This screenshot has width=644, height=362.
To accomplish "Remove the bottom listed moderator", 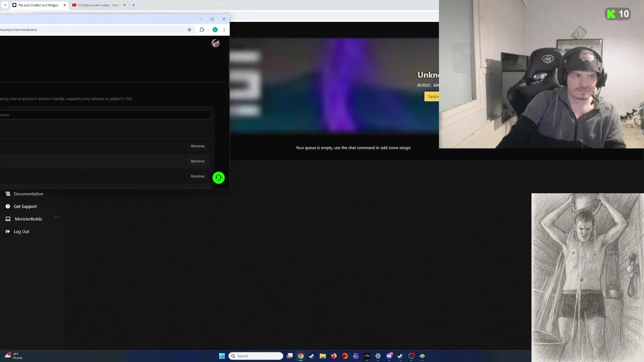I will 198,176.
